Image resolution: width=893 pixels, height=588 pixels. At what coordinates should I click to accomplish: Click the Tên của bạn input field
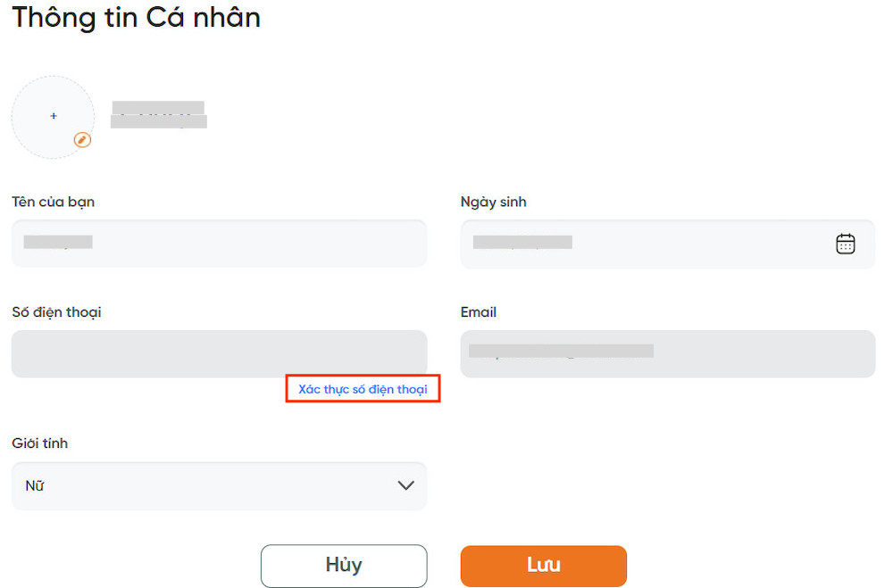pos(220,243)
